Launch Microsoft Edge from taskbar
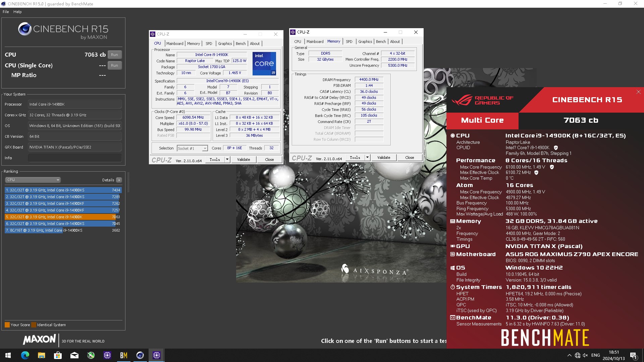This screenshot has width=644, height=362. [25, 355]
